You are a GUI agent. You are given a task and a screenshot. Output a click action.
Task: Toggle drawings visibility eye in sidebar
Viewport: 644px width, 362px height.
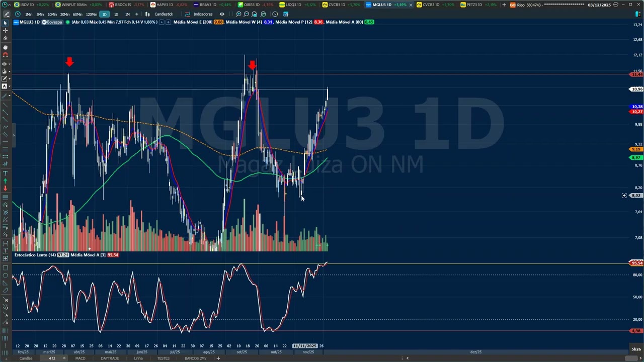click(x=5, y=64)
